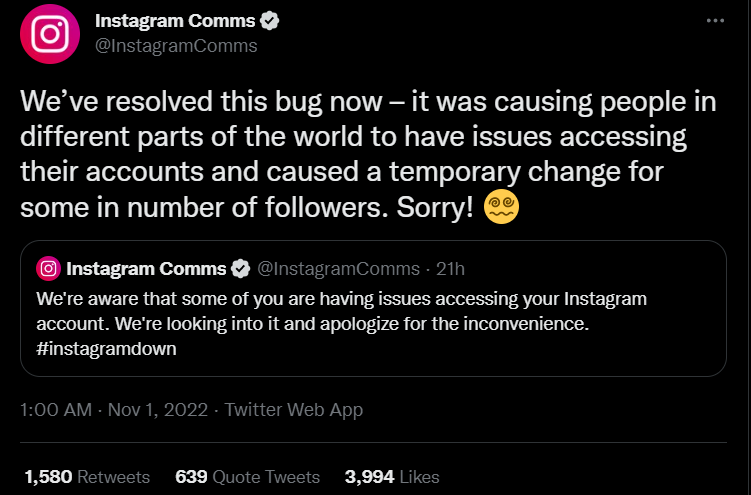Click the 1:00 AM tweet timestamp

tap(56, 410)
